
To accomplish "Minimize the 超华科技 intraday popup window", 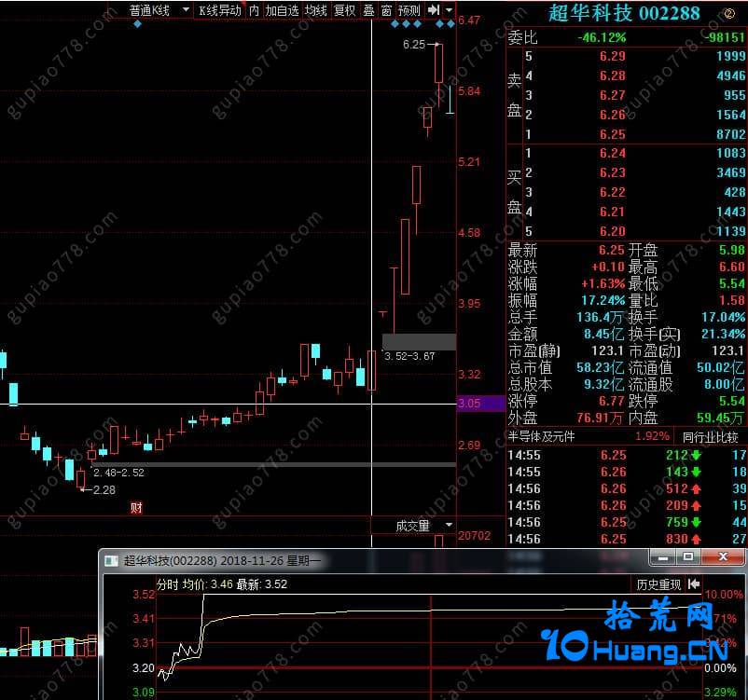I will 663,557.
